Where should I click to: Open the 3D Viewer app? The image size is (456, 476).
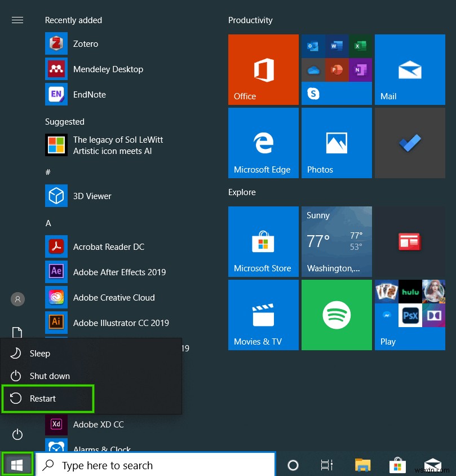click(92, 196)
